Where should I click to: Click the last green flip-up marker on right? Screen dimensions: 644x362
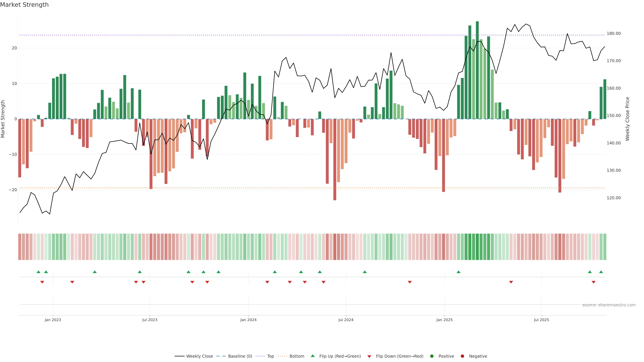coord(601,272)
